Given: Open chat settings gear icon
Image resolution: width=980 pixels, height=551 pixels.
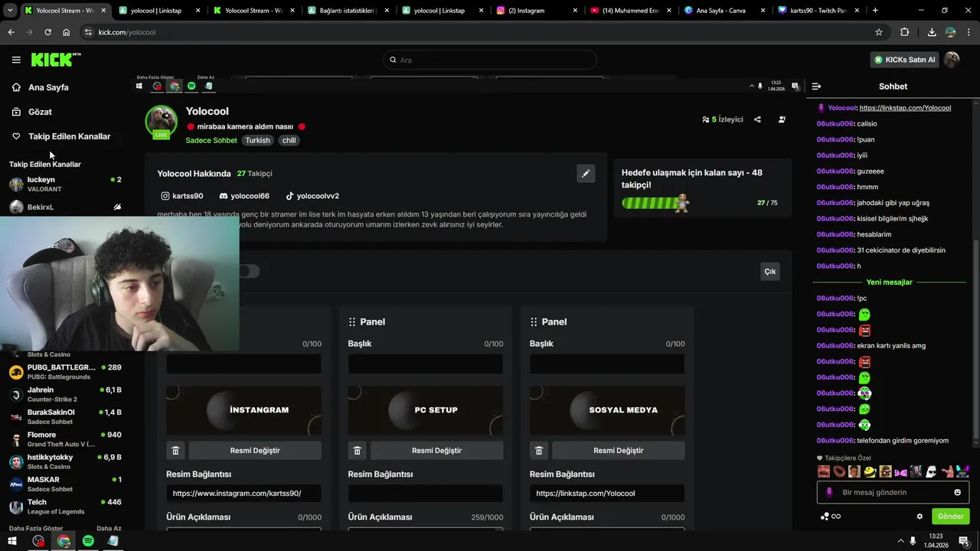Looking at the screenshot, I should pos(920,517).
